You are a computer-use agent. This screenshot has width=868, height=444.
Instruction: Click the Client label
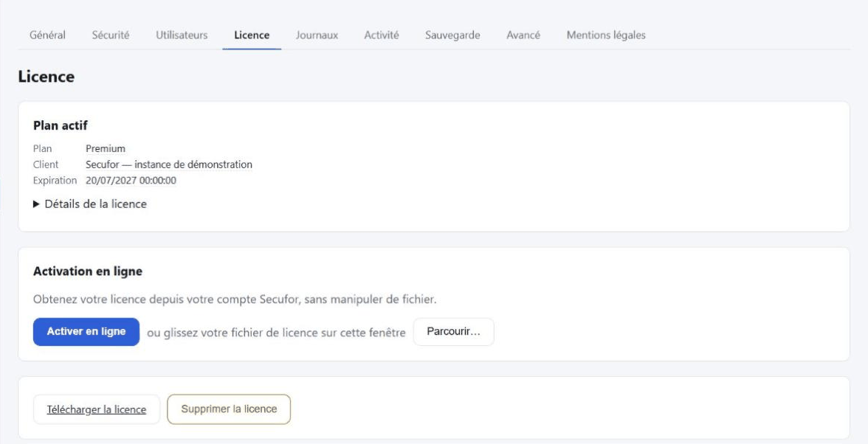tap(46, 164)
